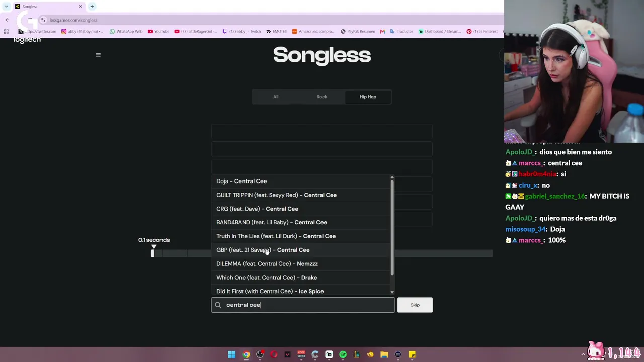This screenshot has height=362, width=644.
Task: Open the YouTube bookmark
Action: click(x=158, y=31)
